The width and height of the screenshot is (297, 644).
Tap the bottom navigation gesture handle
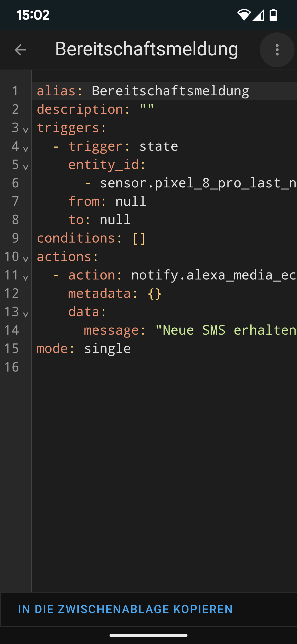[148, 635]
